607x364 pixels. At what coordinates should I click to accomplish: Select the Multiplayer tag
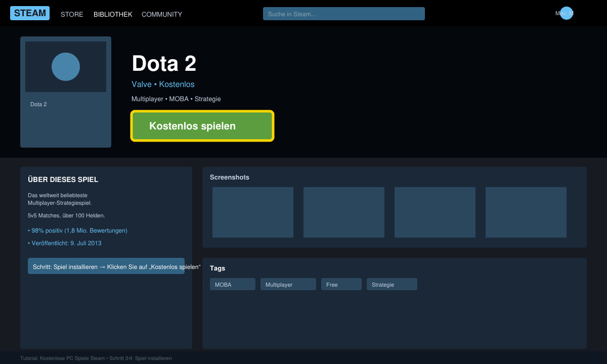pos(288,284)
